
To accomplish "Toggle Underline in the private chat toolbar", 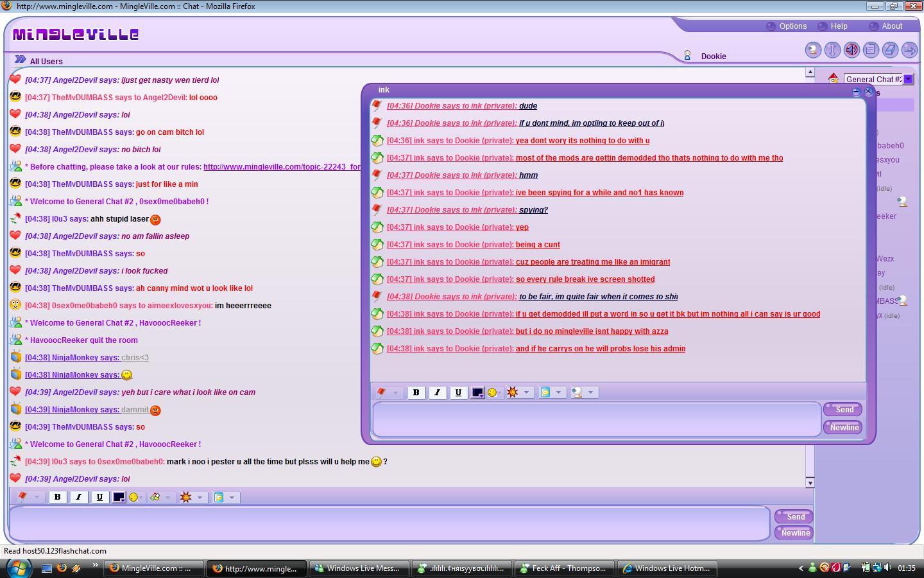I will [458, 392].
